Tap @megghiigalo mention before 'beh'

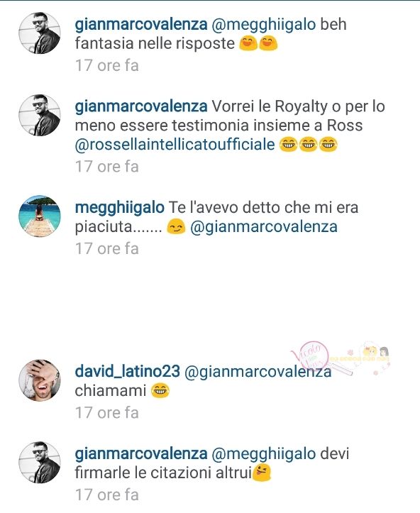(x=264, y=25)
